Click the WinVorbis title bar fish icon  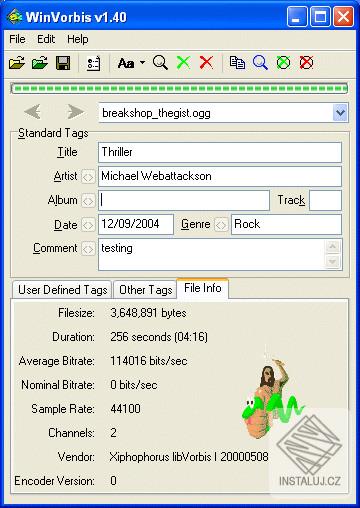(15, 17)
